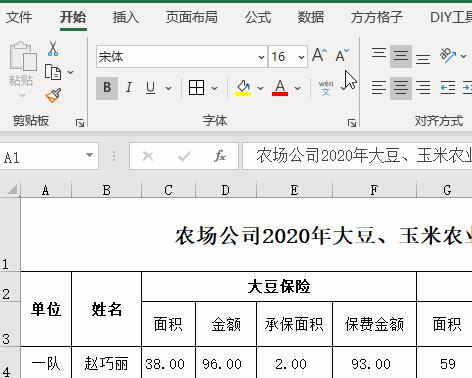
Task: Click the 承保面积 header cell
Action: click(x=294, y=324)
